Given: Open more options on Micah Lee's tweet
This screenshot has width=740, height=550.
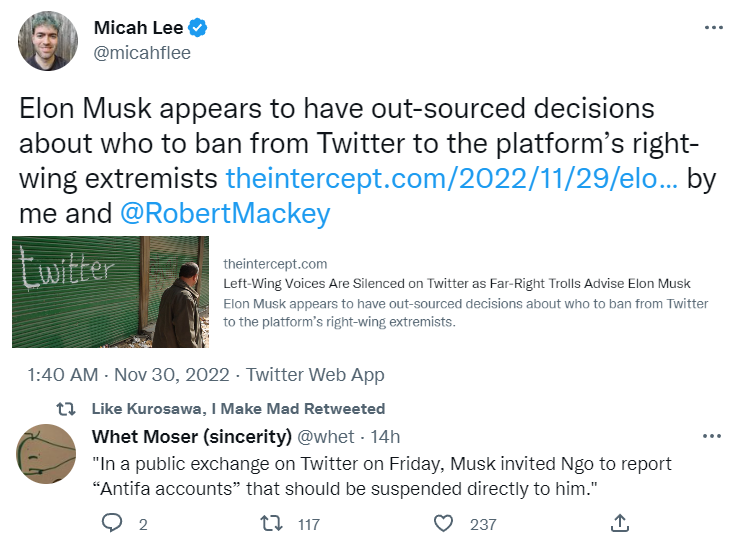Looking at the screenshot, I should (712, 28).
